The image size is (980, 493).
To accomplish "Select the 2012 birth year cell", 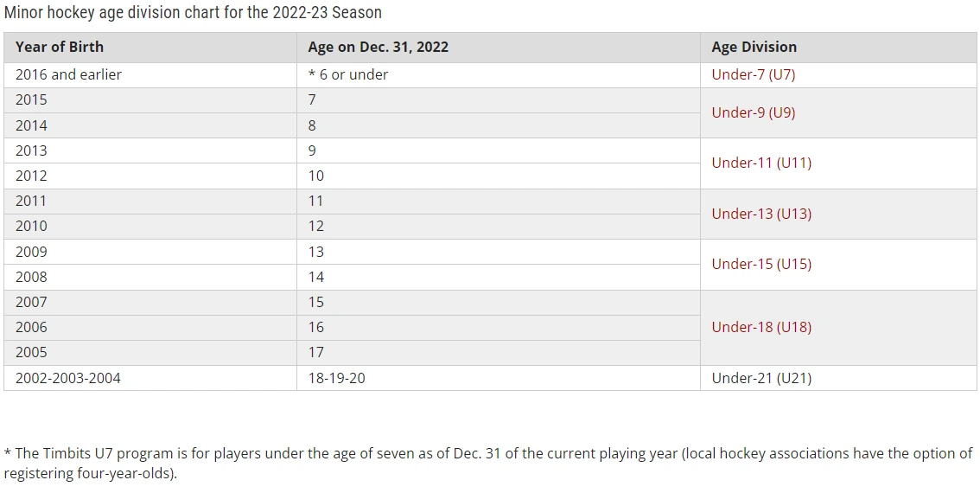I will click(x=150, y=176).
